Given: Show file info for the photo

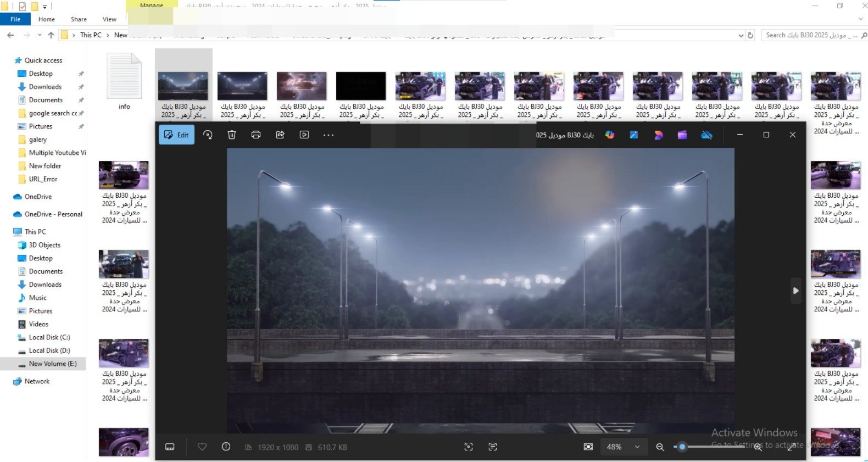Looking at the screenshot, I should point(226,447).
